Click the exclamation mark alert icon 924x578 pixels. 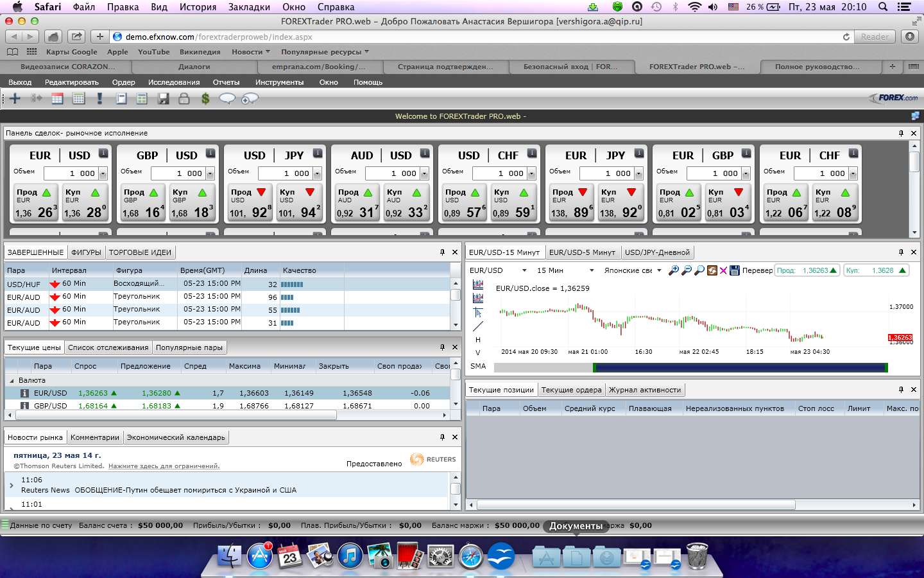click(x=99, y=98)
